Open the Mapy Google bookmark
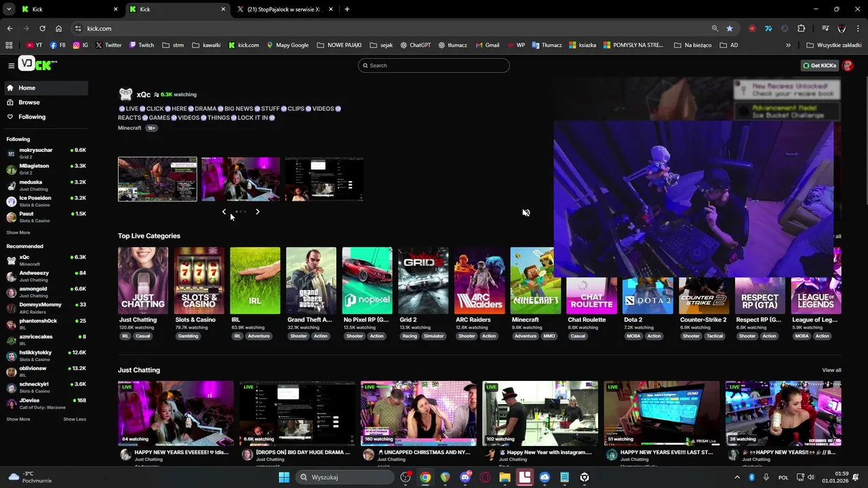This screenshot has height=488, width=868. click(288, 45)
